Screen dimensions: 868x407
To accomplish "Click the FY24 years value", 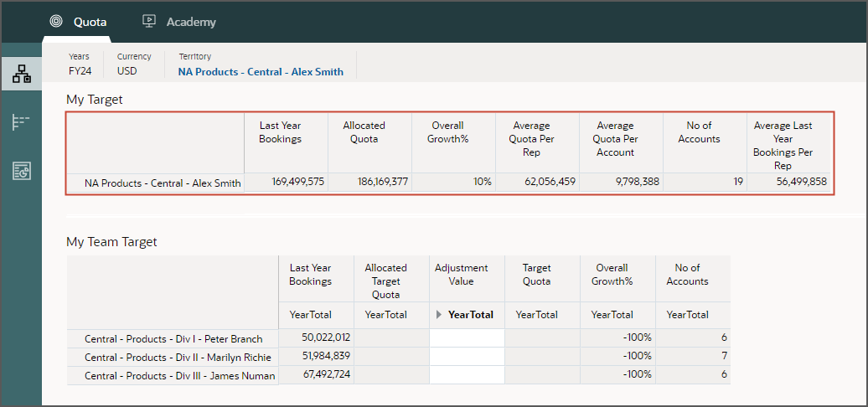I will coord(80,71).
